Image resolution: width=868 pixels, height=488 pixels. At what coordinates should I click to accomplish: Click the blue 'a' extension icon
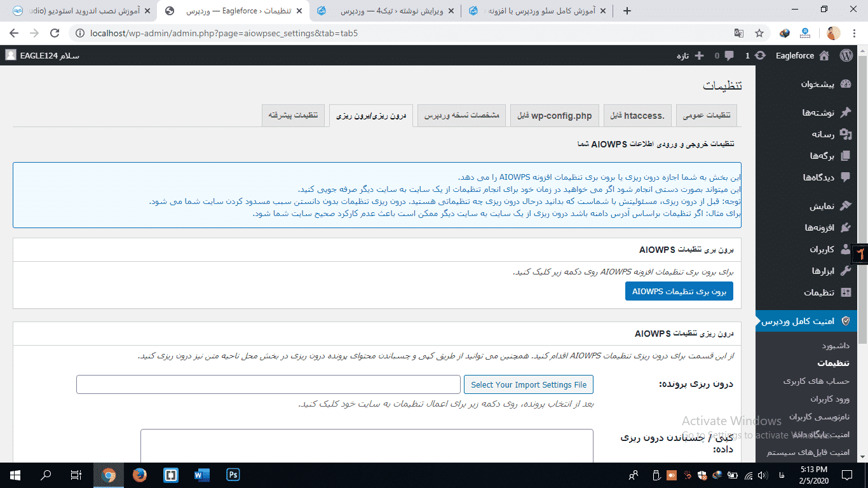pos(805,33)
